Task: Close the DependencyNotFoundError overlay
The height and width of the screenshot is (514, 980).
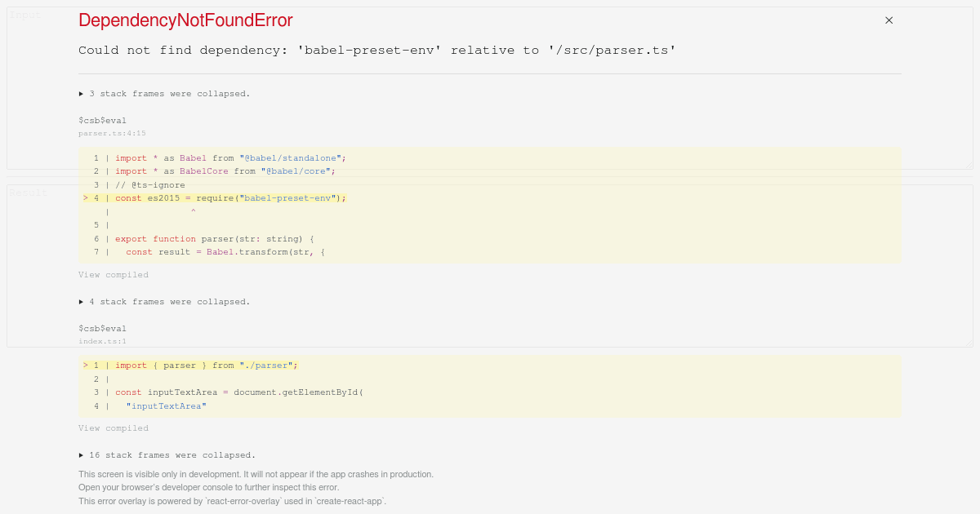Action: click(889, 20)
